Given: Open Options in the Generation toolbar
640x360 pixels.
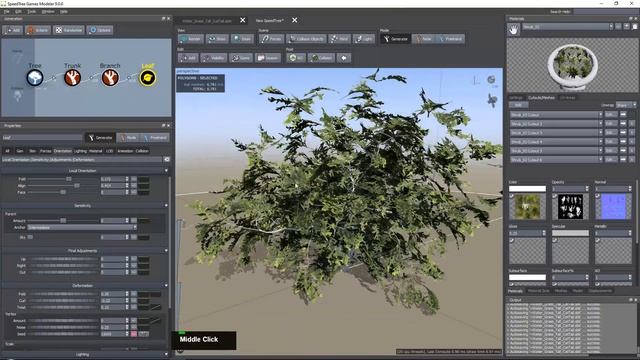Looking at the screenshot, I should tap(100, 30).
